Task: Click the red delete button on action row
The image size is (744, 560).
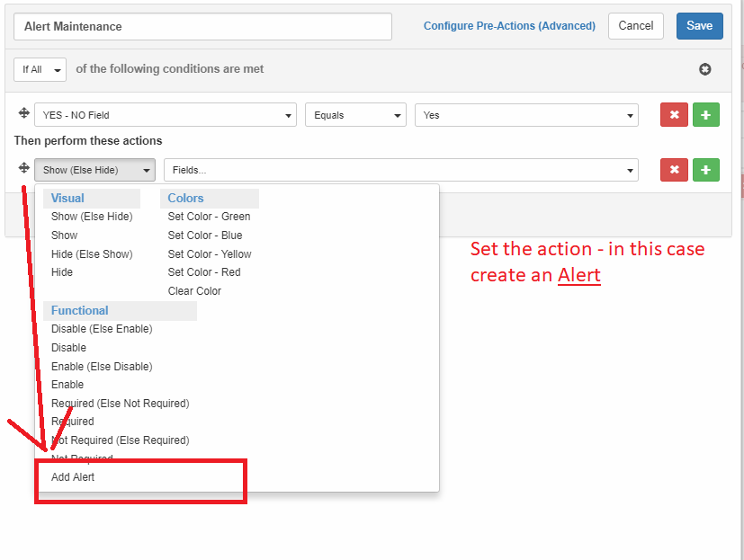Action: pyautogui.click(x=674, y=170)
